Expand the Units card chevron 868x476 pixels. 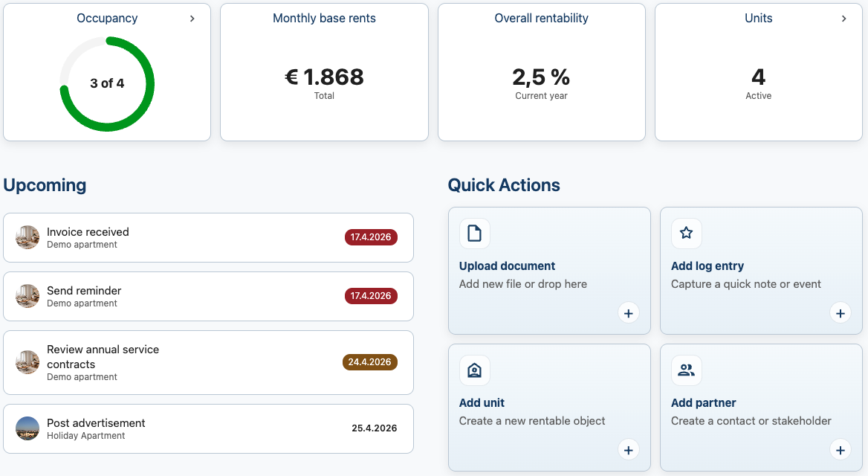pyautogui.click(x=843, y=19)
